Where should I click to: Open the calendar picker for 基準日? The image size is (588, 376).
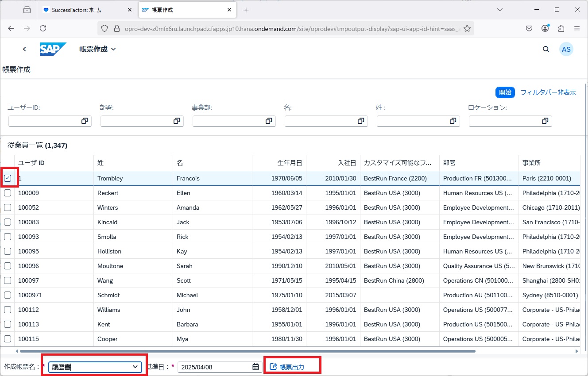point(255,367)
